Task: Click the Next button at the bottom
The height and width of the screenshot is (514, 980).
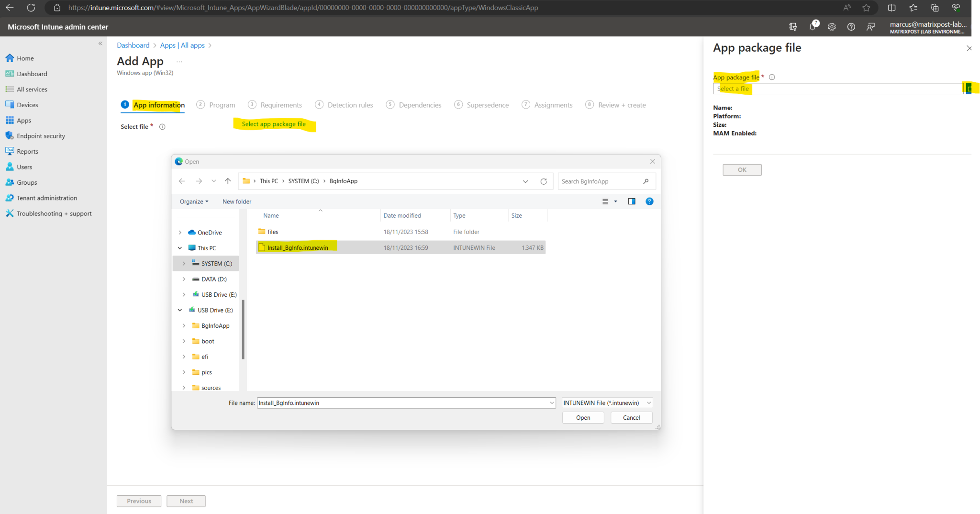Action: pyautogui.click(x=186, y=501)
